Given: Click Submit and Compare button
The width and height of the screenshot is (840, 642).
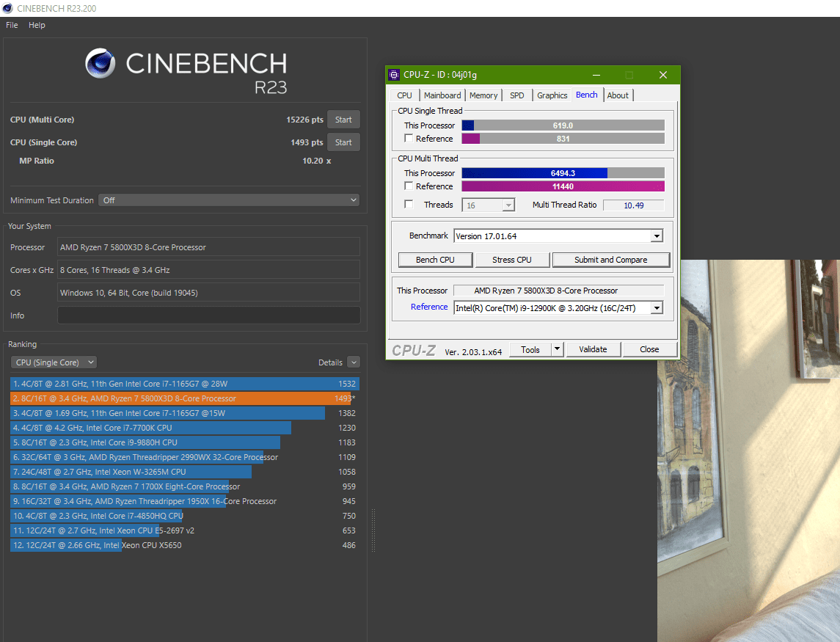Looking at the screenshot, I should (x=610, y=260).
